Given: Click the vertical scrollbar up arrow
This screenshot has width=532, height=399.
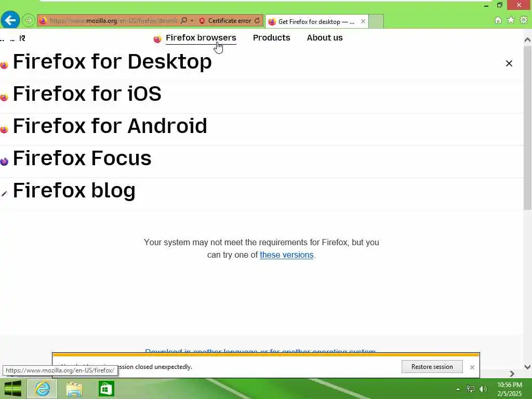Looking at the screenshot, I should click(x=527, y=39).
